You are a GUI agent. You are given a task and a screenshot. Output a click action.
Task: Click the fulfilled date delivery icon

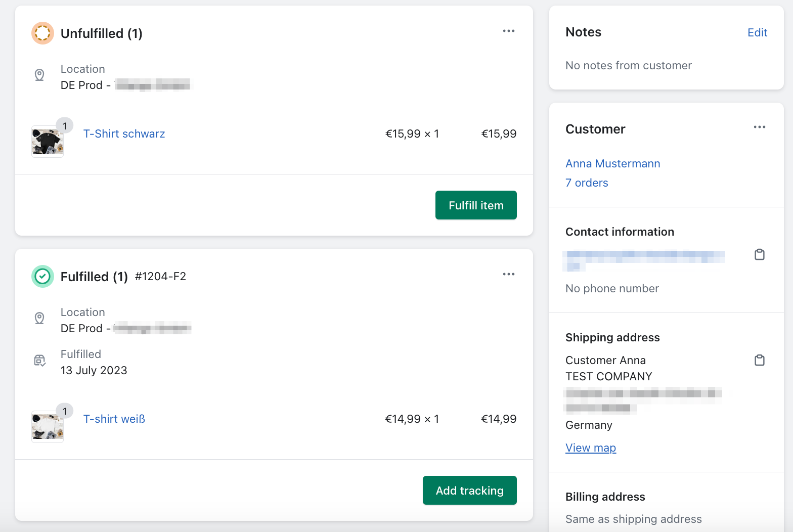click(x=39, y=361)
